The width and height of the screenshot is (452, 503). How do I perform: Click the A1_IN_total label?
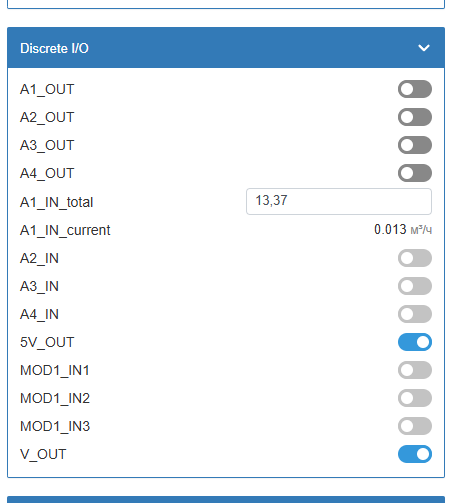coord(56,202)
